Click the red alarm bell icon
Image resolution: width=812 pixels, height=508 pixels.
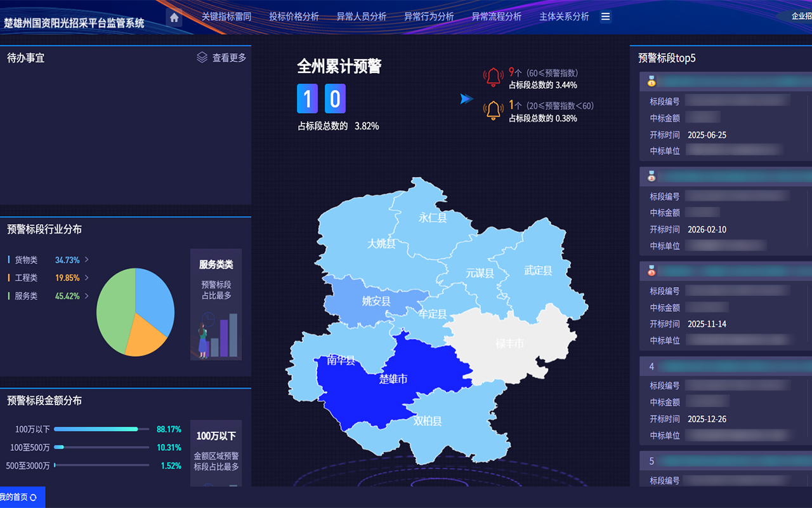(x=494, y=77)
